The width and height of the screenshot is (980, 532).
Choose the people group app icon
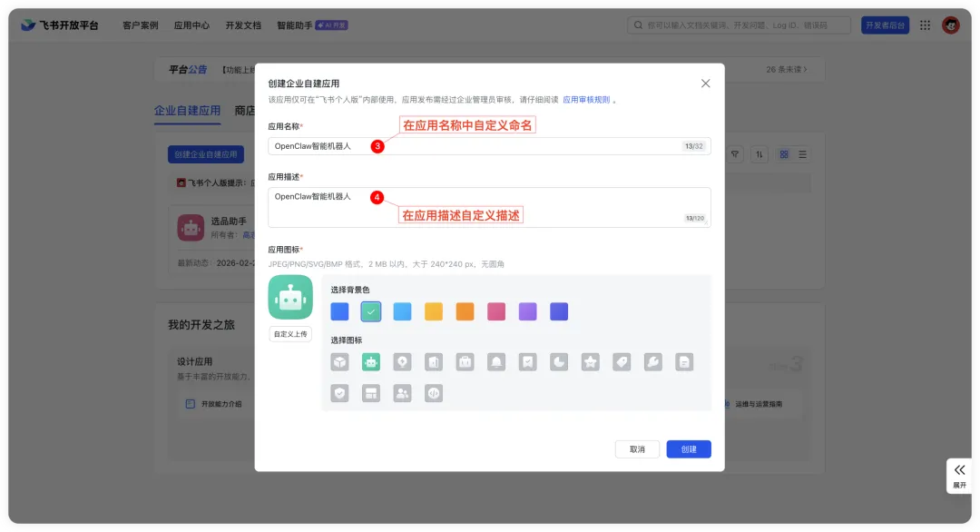(403, 393)
